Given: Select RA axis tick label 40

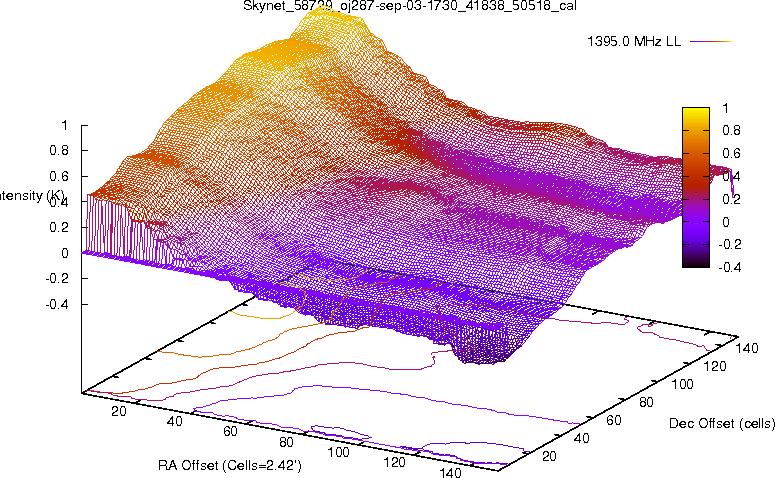Looking at the screenshot, I should (174, 421).
